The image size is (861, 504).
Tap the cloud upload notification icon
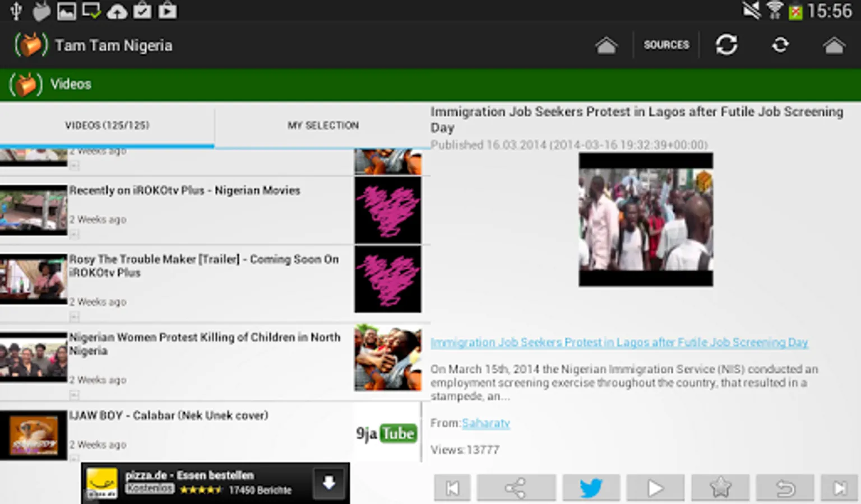pos(117,11)
